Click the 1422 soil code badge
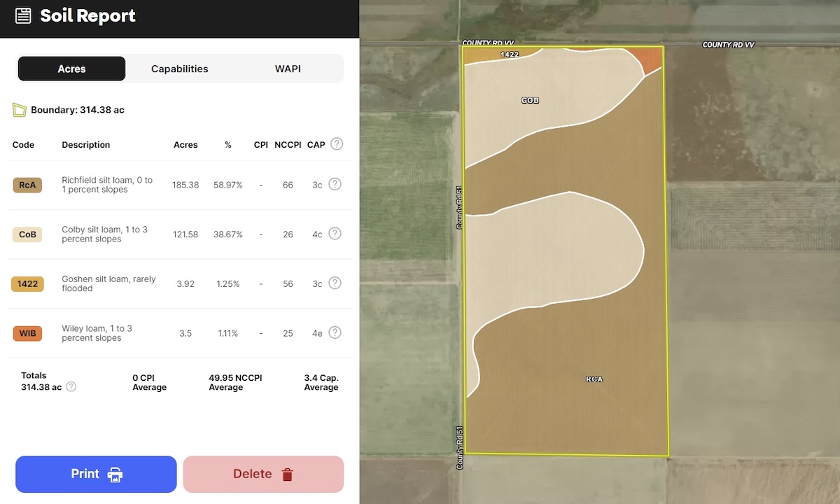840x504 pixels. (x=27, y=283)
